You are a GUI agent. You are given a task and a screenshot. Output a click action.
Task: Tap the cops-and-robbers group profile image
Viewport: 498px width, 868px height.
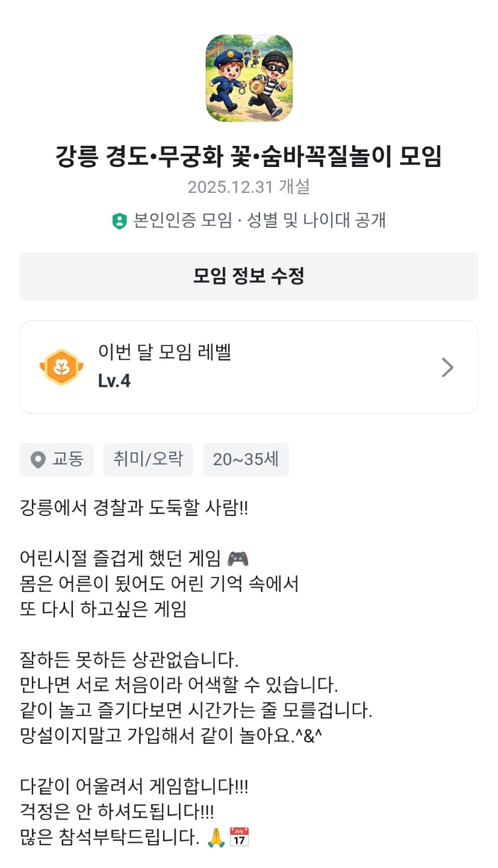(249, 78)
